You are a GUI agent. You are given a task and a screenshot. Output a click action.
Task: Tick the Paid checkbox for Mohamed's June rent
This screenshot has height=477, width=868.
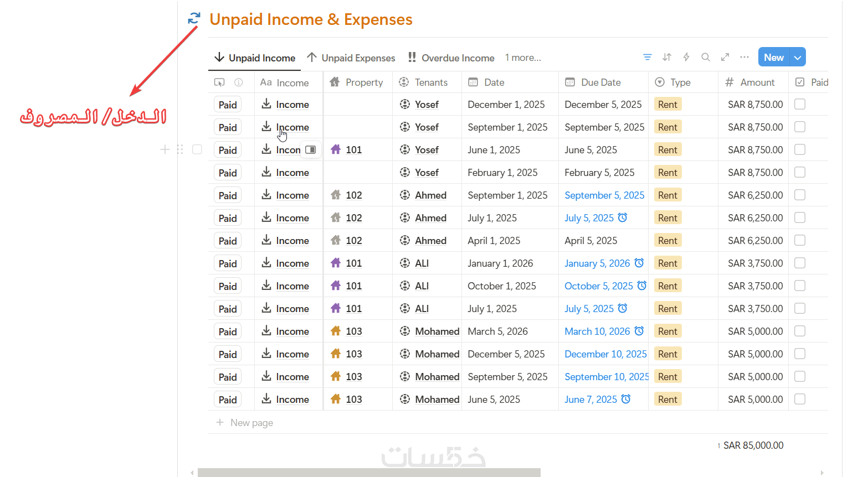pyautogui.click(x=800, y=400)
